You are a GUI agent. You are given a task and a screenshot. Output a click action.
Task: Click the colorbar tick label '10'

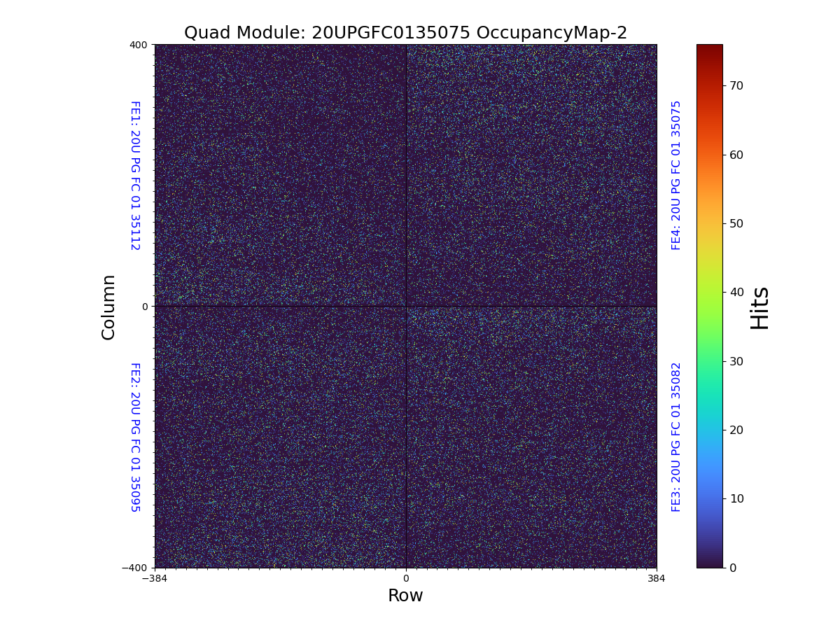click(x=736, y=498)
